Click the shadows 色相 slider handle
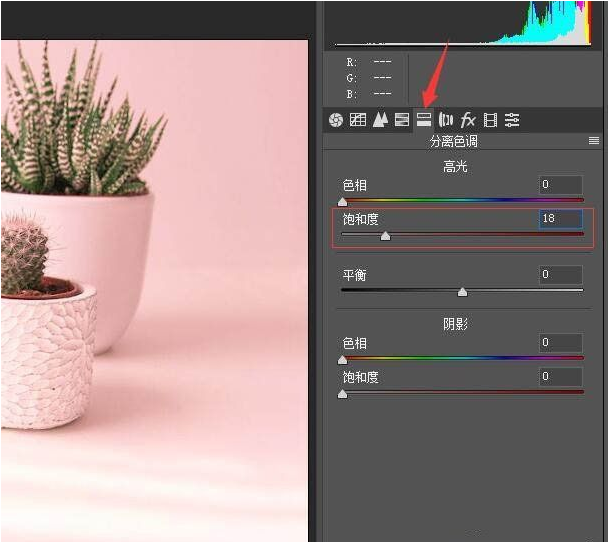Viewport: 608px width, 542px height. click(x=343, y=360)
